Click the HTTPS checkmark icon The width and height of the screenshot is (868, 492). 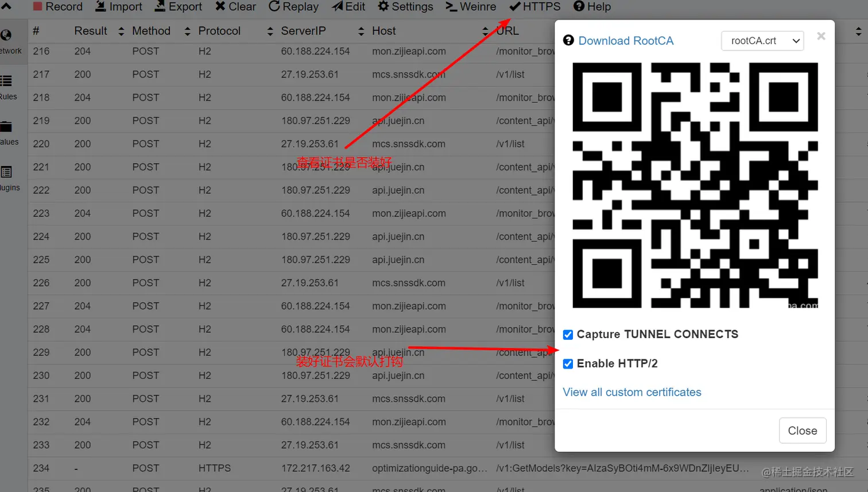[x=515, y=6]
